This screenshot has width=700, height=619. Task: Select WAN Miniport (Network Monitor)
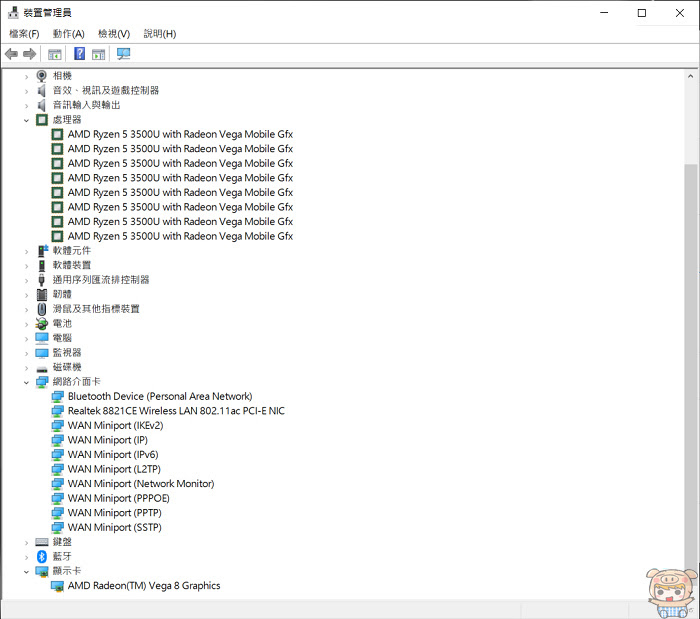pyautogui.click(x=141, y=484)
